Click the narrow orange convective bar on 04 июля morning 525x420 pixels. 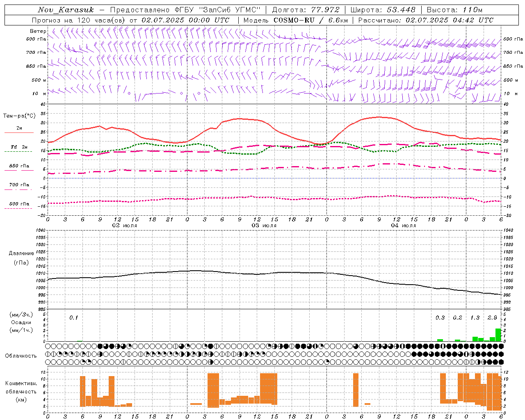click(356, 390)
